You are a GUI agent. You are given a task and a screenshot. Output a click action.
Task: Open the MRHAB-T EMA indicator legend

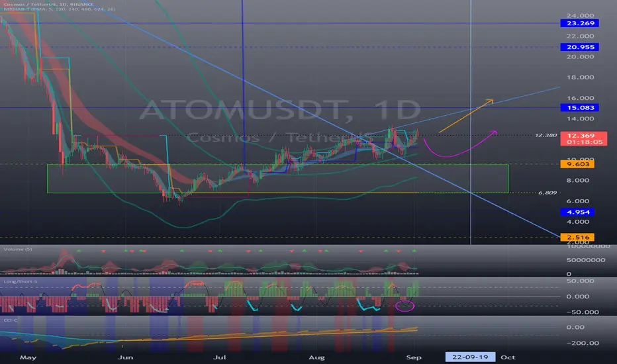(x=60, y=9)
